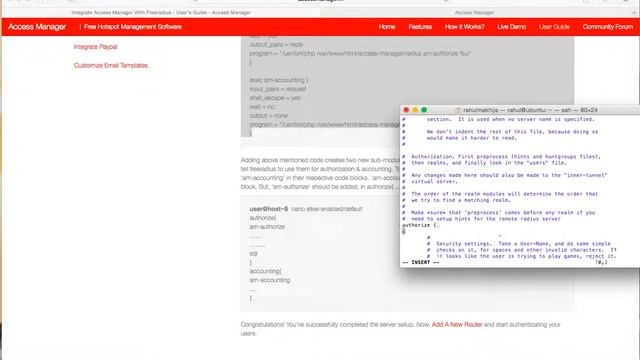Click the '-- INSERT --' status in terminal

tap(420, 262)
